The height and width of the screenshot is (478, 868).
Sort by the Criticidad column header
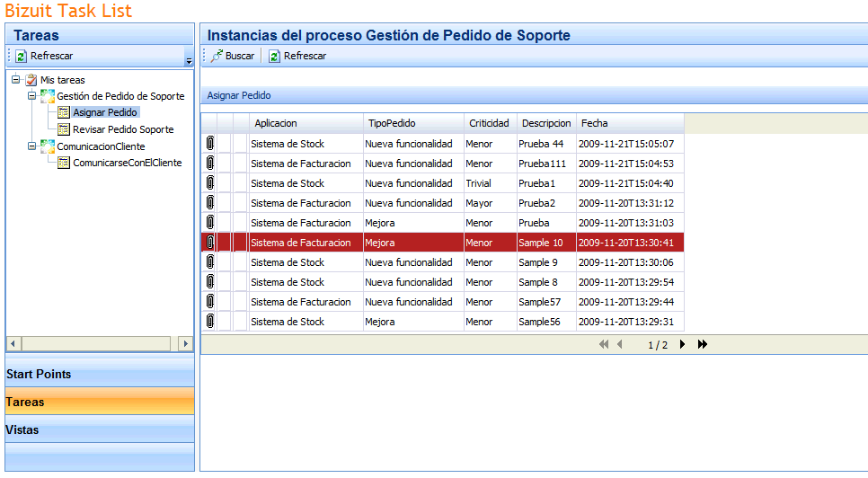(489, 123)
